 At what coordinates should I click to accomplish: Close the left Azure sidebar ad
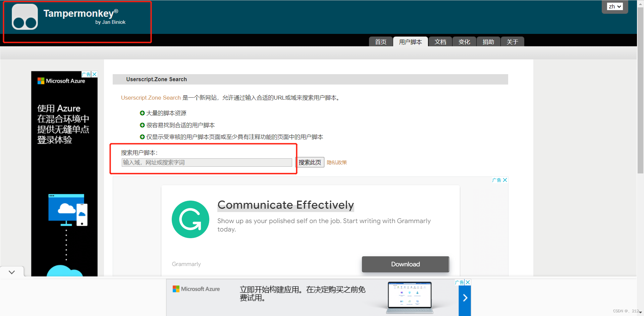pos(95,74)
